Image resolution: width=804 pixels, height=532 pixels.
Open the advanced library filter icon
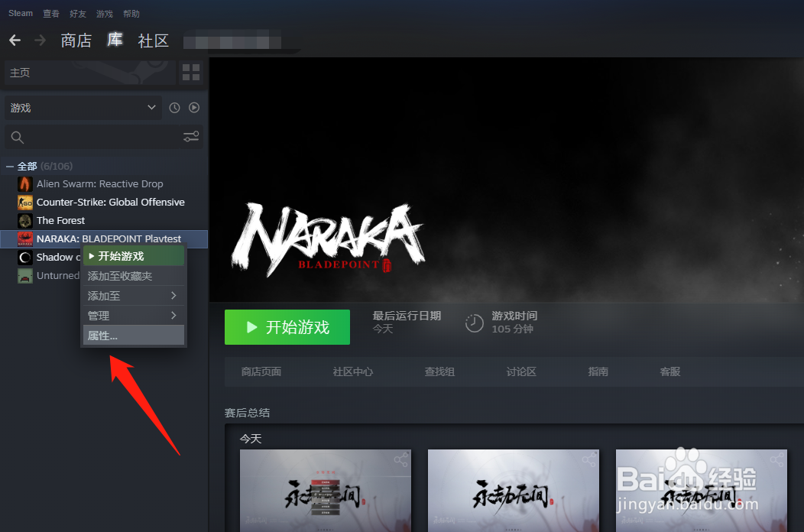[190, 136]
